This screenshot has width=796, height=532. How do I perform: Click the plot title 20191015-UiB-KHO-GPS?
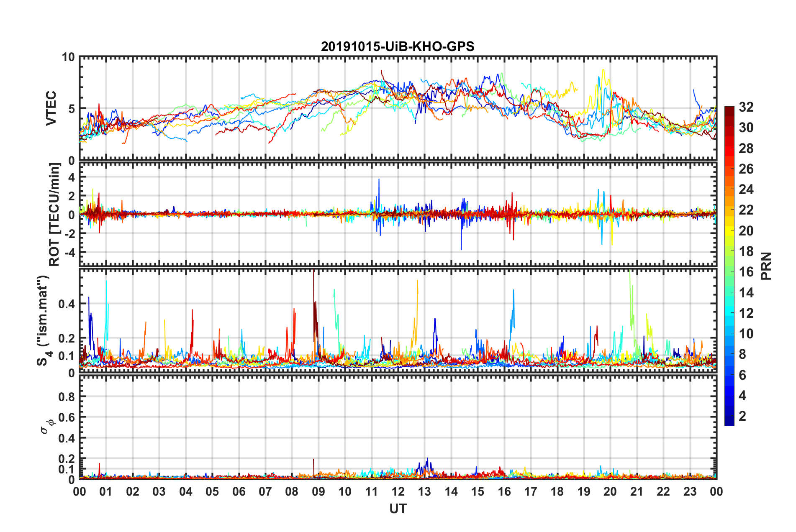(x=398, y=46)
